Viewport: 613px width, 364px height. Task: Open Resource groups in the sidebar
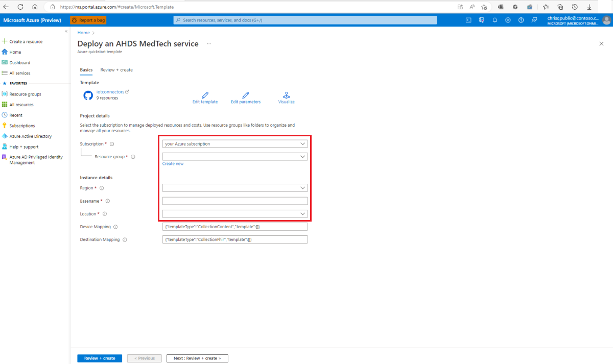(25, 94)
